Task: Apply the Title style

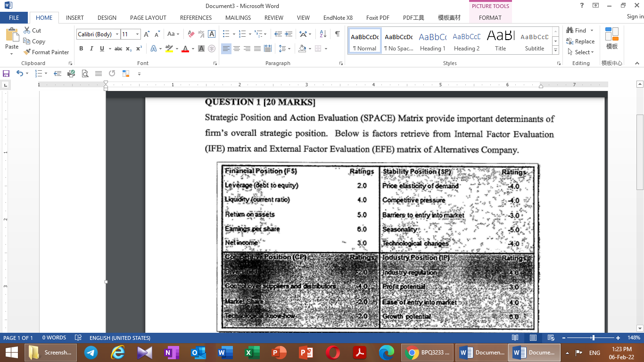Action: [x=500, y=41]
